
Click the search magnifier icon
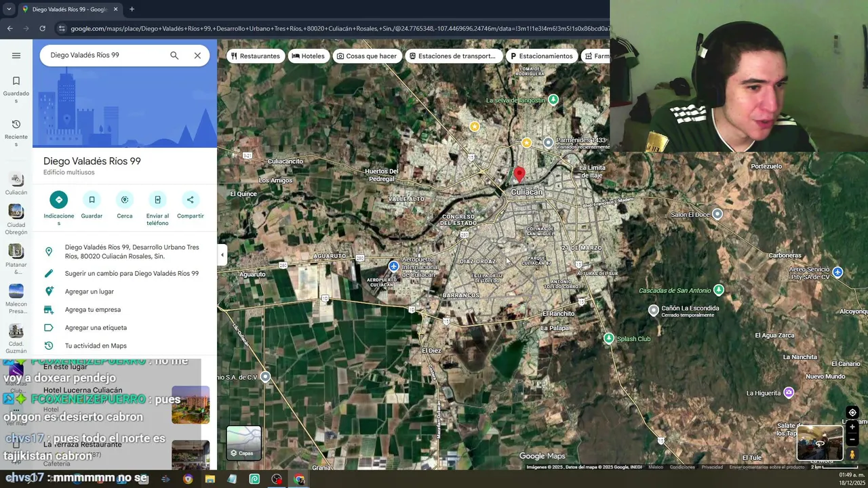174,56
